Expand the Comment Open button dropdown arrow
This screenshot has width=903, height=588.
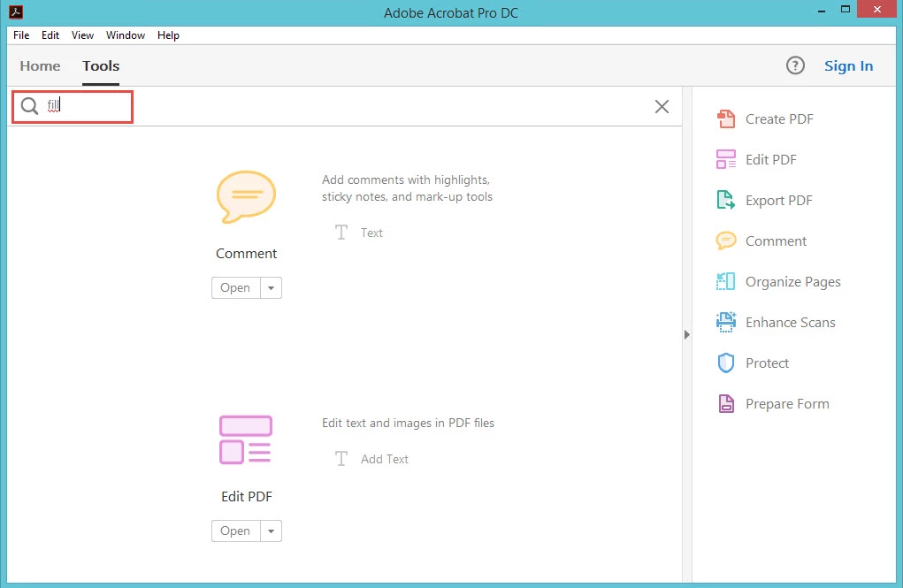271,288
